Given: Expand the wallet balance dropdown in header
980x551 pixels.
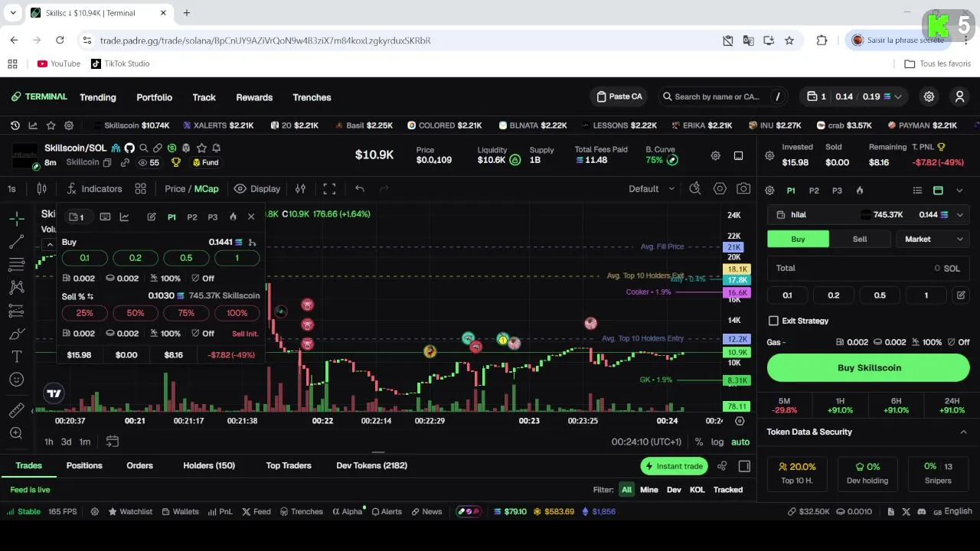Looking at the screenshot, I should (897, 96).
